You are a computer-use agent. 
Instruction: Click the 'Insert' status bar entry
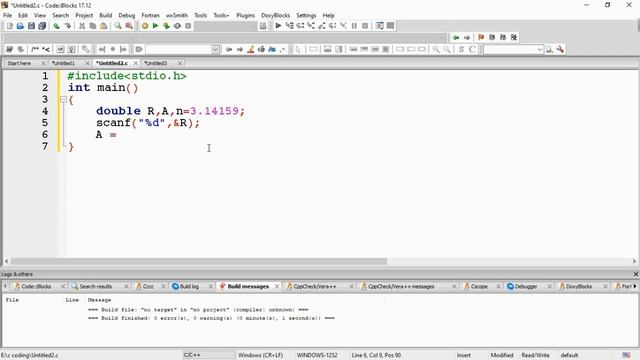point(464,356)
